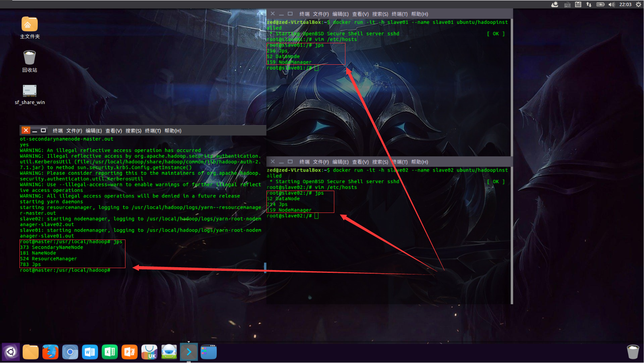Open 查看(V) menu in master terminal window
This screenshot has height=363, width=644.
(x=114, y=131)
